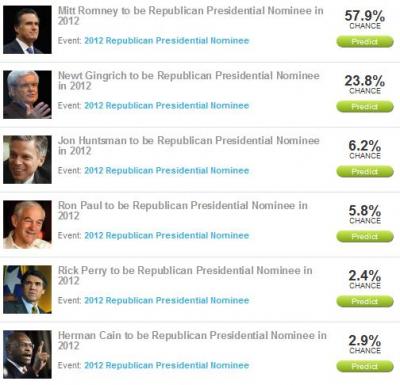This screenshot has width=400, height=385.
Task: Click Predict button for Rick Perry
Action: click(x=365, y=301)
